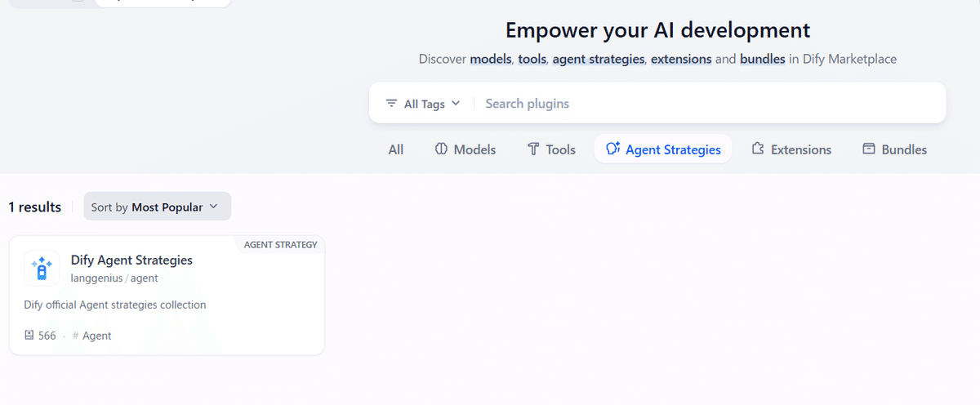Click the install count icon beside 566

tap(29, 336)
